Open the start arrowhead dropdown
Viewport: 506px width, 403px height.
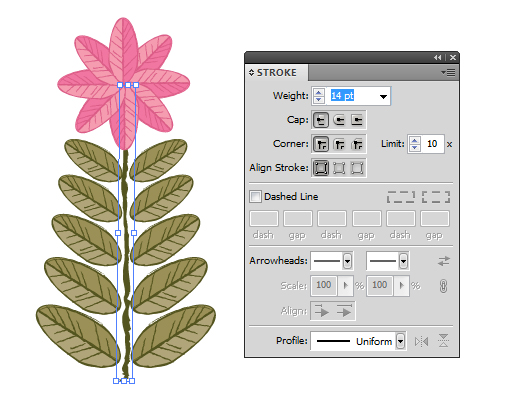pyautogui.click(x=347, y=261)
